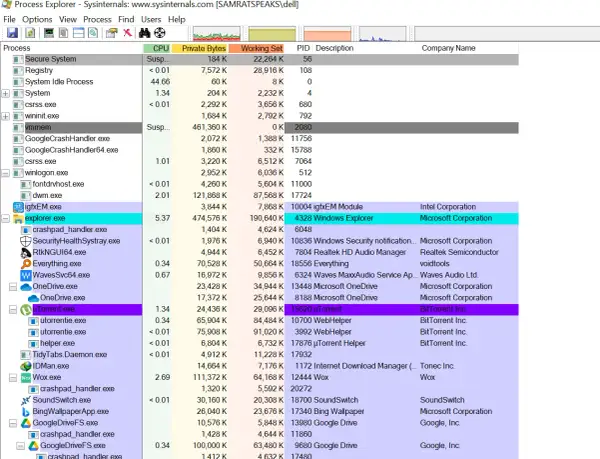
Task: Open the CPU usage history graph
Action: (217, 34)
